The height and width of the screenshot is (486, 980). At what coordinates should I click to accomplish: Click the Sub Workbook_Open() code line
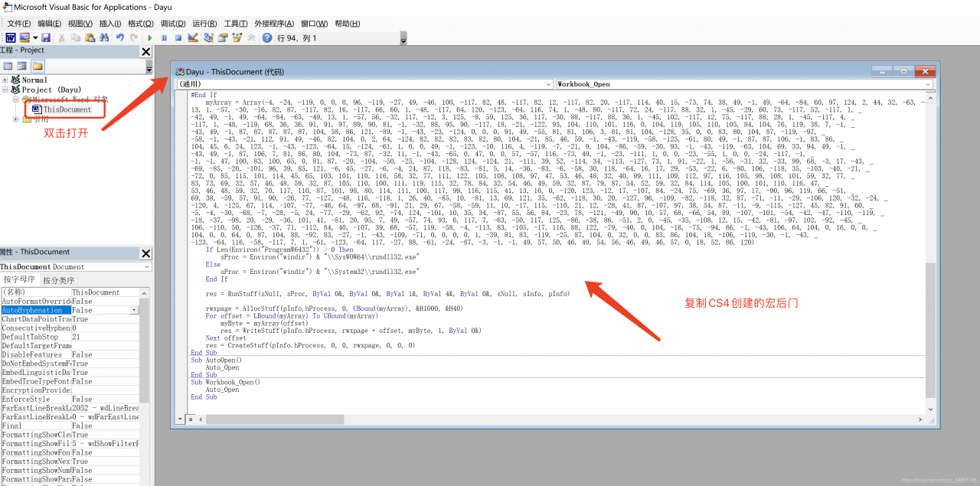tap(226, 382)
